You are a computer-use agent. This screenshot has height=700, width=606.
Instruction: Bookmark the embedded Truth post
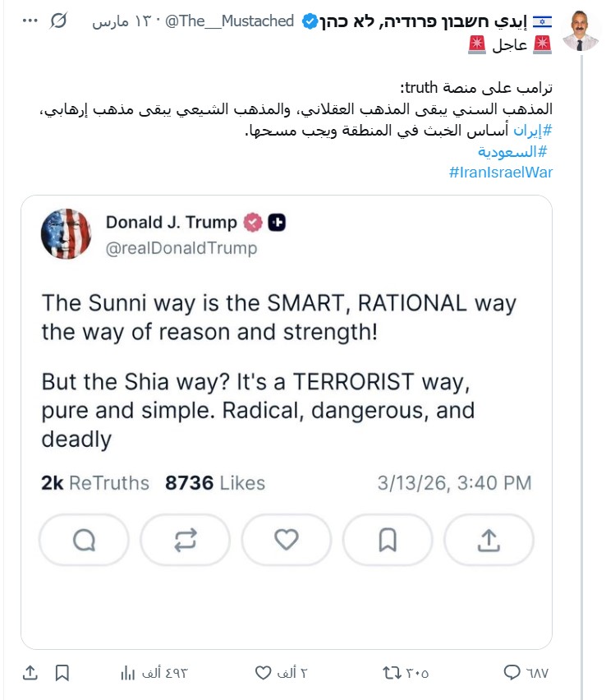click(x=388, y=540)
